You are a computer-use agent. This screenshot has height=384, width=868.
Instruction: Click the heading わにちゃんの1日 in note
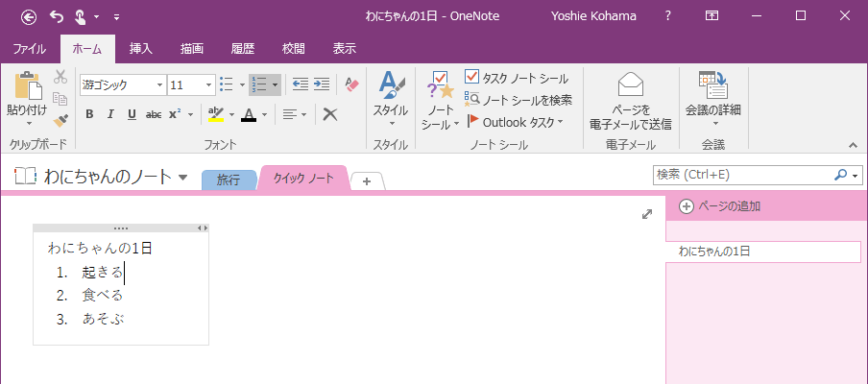[100, 248]
